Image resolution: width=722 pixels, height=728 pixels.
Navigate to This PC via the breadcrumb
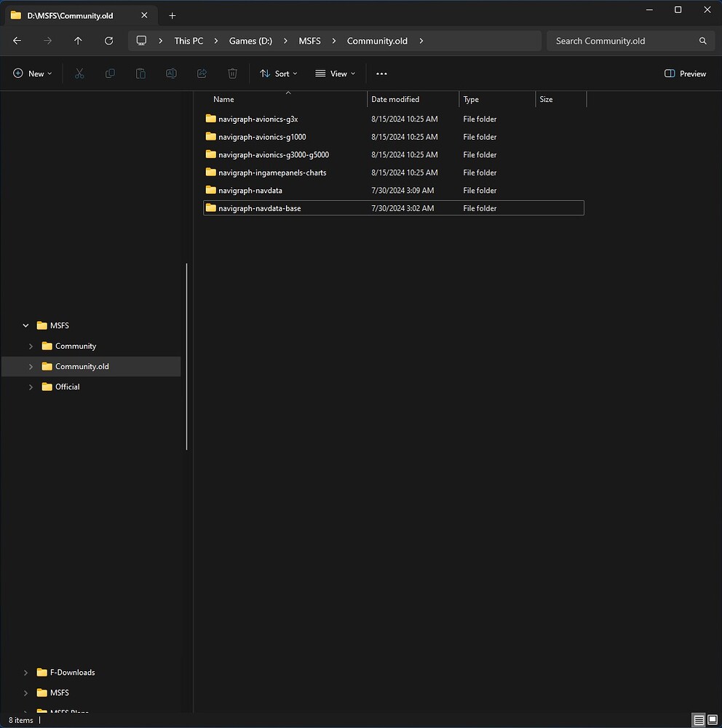click(189, 41)
